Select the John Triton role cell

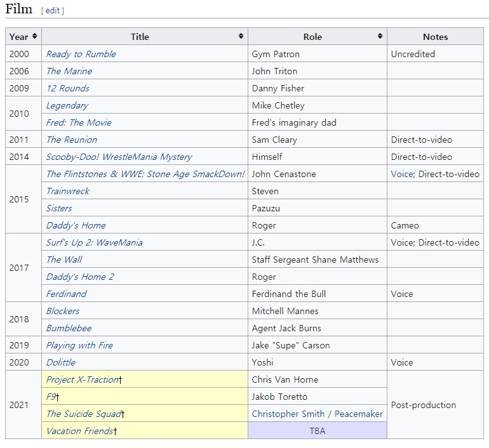pyautogui.click(x=318, y=71)
